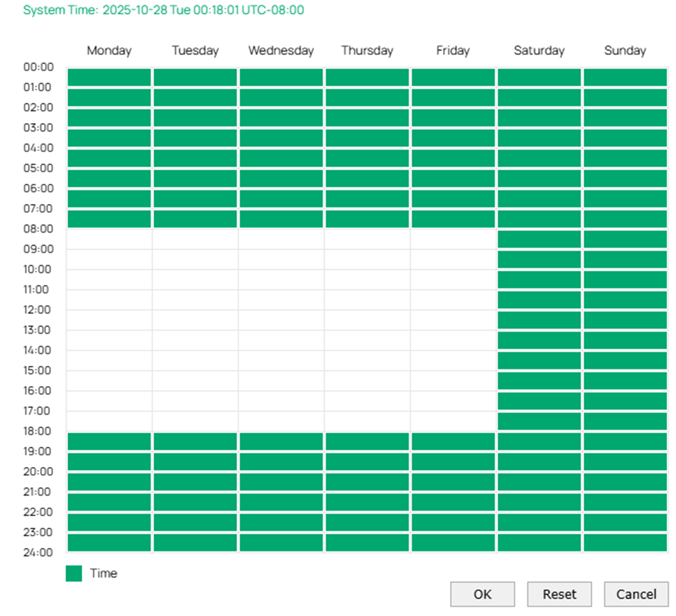Toggle Monday 00:00–01:00 time cell
This screenshot has width=676, height=616.
tap(109, 77)
